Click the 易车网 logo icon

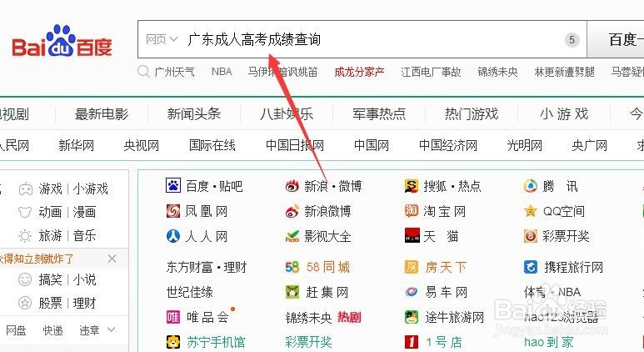tap(411, 293)
